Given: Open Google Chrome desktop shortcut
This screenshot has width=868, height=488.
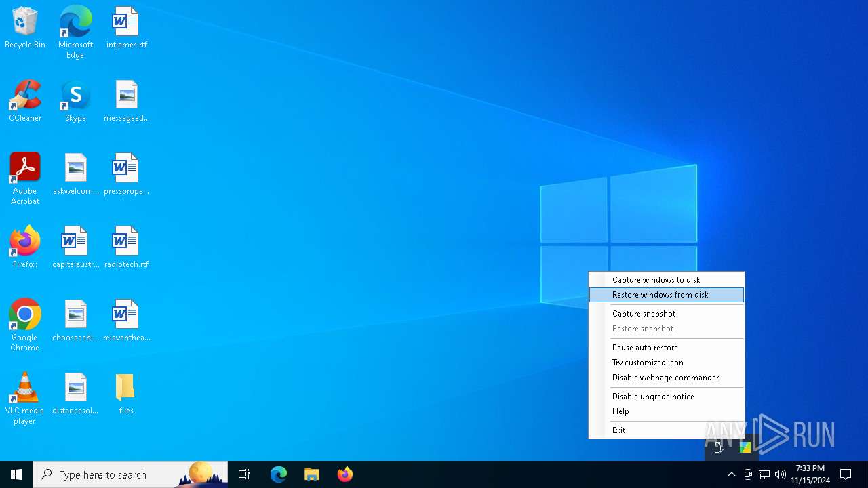Looking at the screenshot, I should click(x=25, y=325).
